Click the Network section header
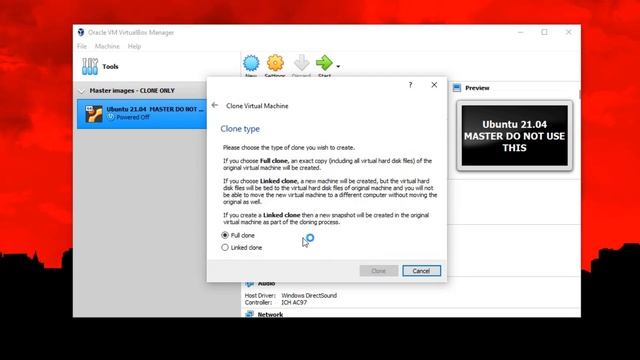The width and height of the screenshot is (640, 360). pyautogui.click(x=270, y=314)
